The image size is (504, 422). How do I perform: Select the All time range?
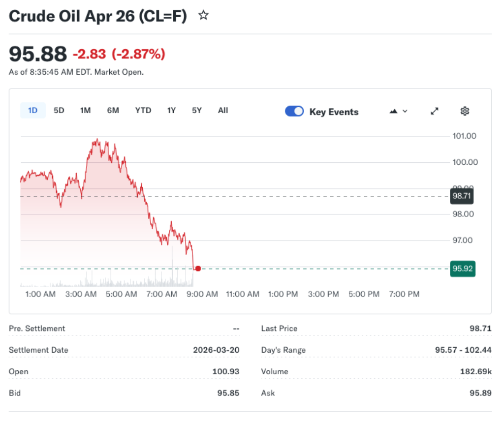pos(222,110)
